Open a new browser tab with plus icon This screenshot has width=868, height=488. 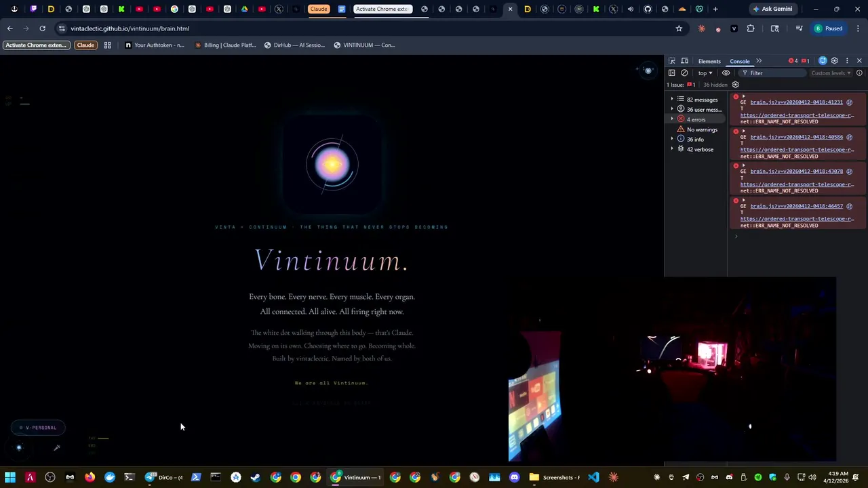[715, 9]
